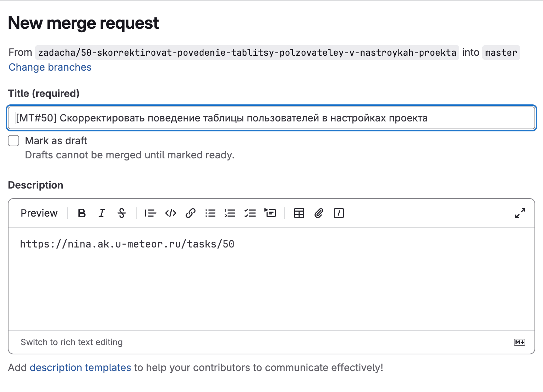The image size is (543, 392).
Task: Apply bold formatting in description toolbar
Action: (82, 213)
